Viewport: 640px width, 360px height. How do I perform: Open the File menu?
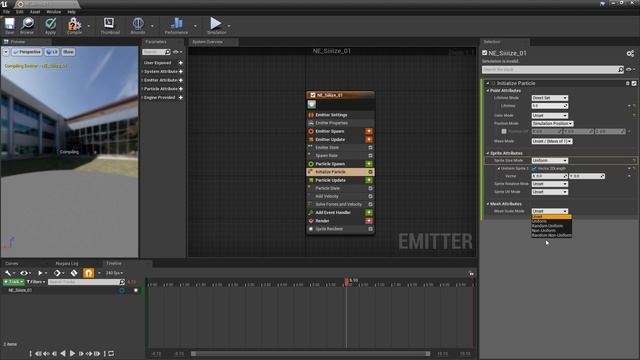click(7, 12)
